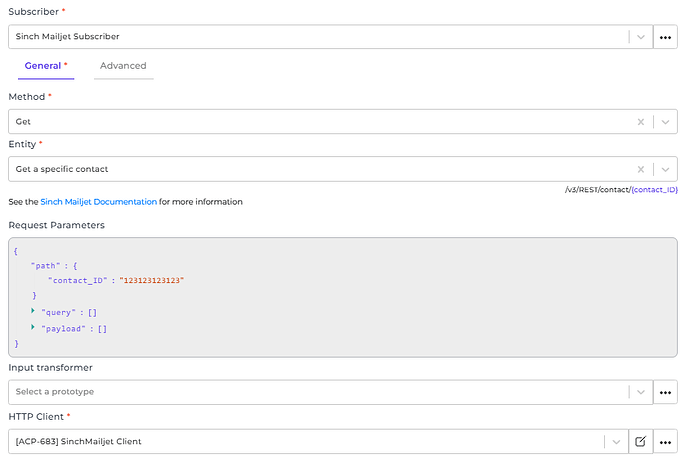Expand the Entity dropdown arrow
This screenshot has height=458, width=690.
pos(665,169)
